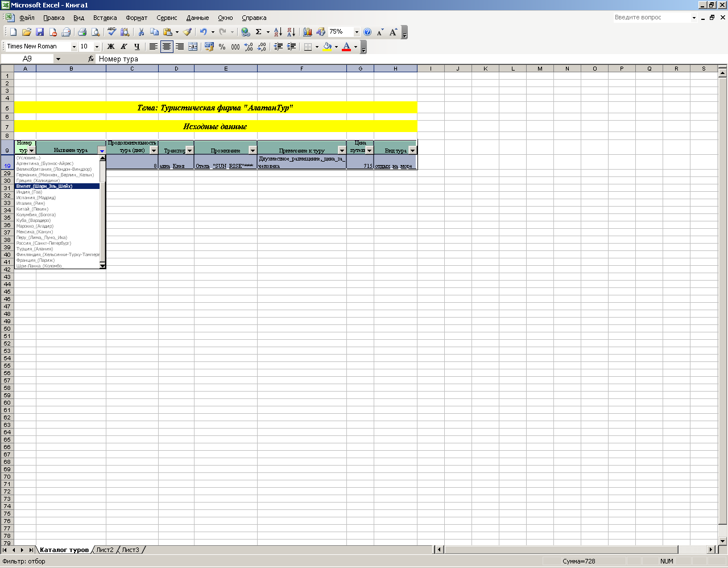The width and height of the screenshot is (728, 568).
Task: Open the Проживание column filter arrow
Action: point(253,151)
